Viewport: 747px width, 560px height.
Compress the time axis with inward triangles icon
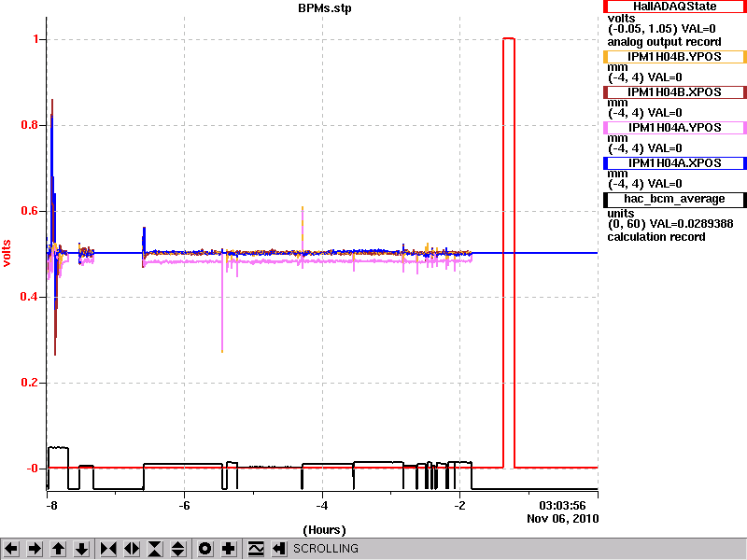coord(108,549)
